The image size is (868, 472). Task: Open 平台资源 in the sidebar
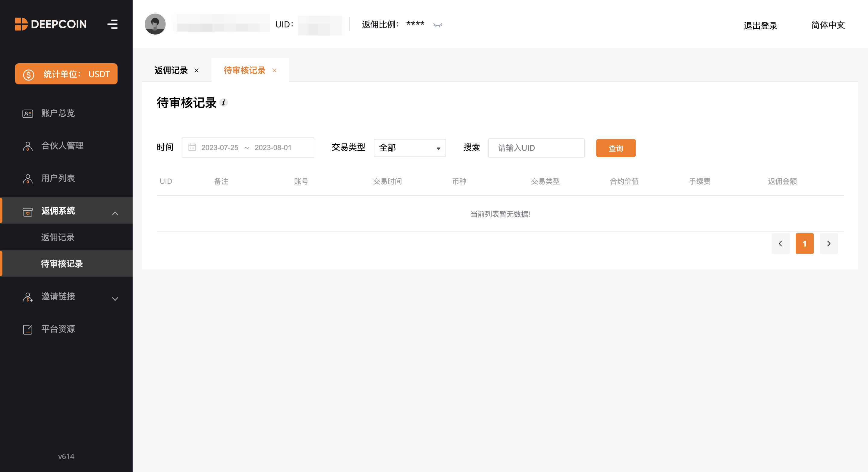(x=58, y=329)
